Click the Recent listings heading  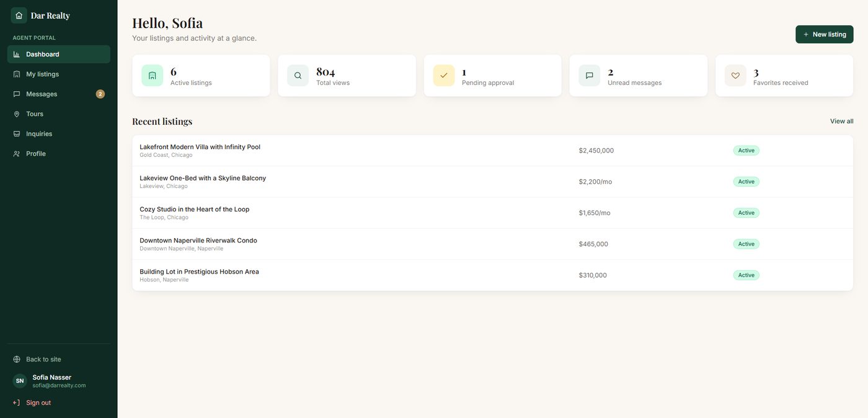coord(162,122)
